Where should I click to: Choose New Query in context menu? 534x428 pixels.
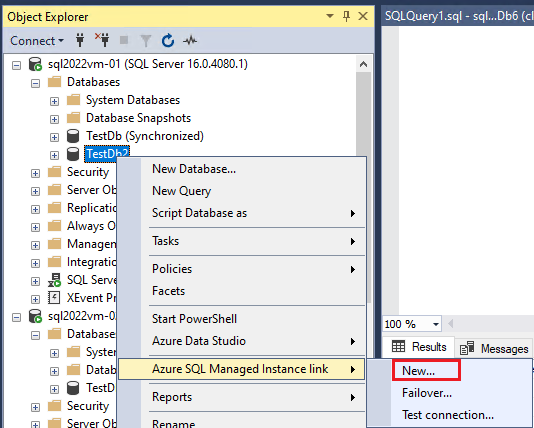241,191
